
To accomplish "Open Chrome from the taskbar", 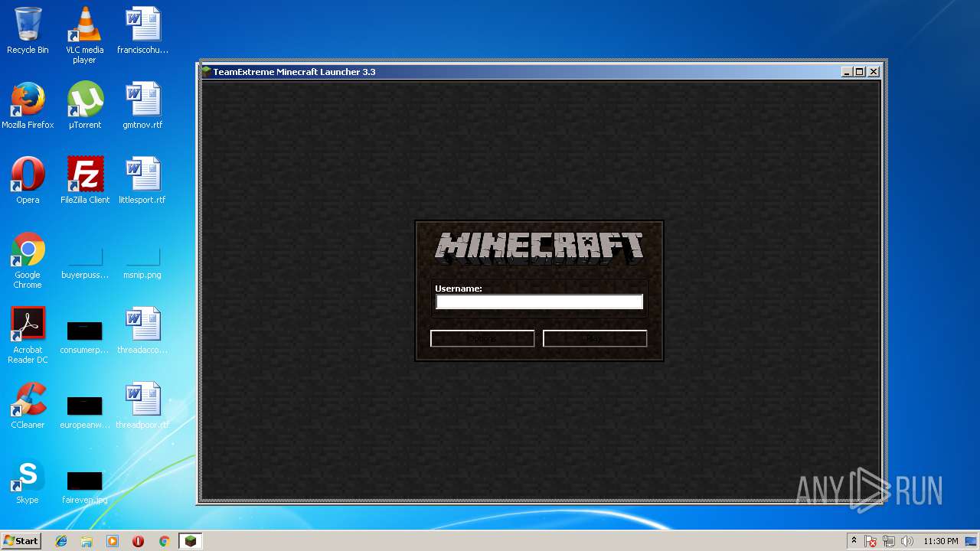I will click(164, 541).
